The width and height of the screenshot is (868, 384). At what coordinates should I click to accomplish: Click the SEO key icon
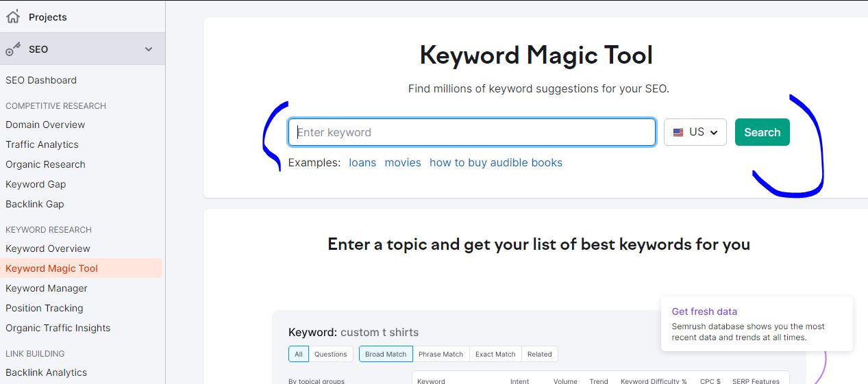(x=13, y=49)
